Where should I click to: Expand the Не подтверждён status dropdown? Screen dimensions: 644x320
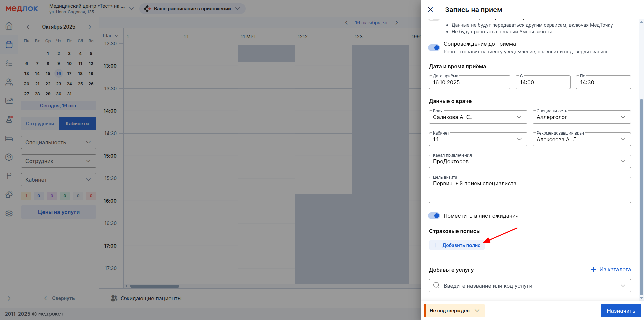(x=454, y=311)
